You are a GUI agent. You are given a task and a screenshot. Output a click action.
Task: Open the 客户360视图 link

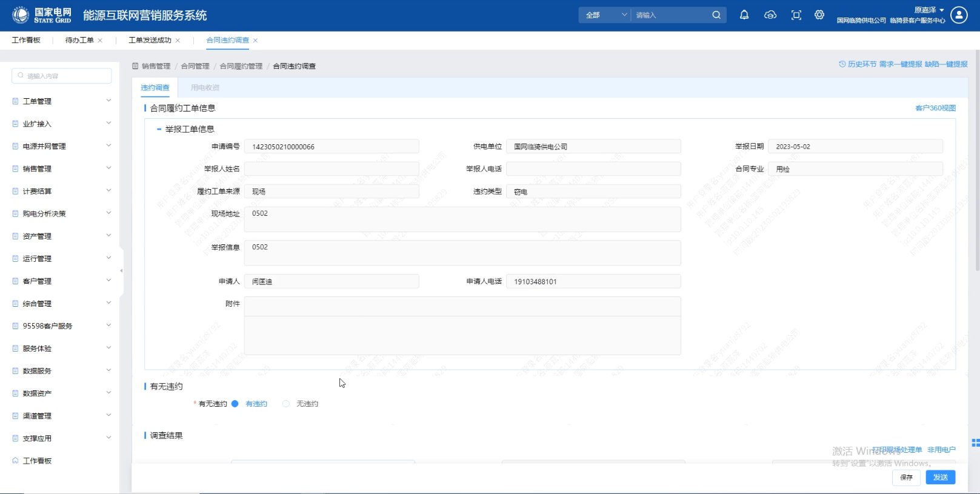[x=935, y=108]
